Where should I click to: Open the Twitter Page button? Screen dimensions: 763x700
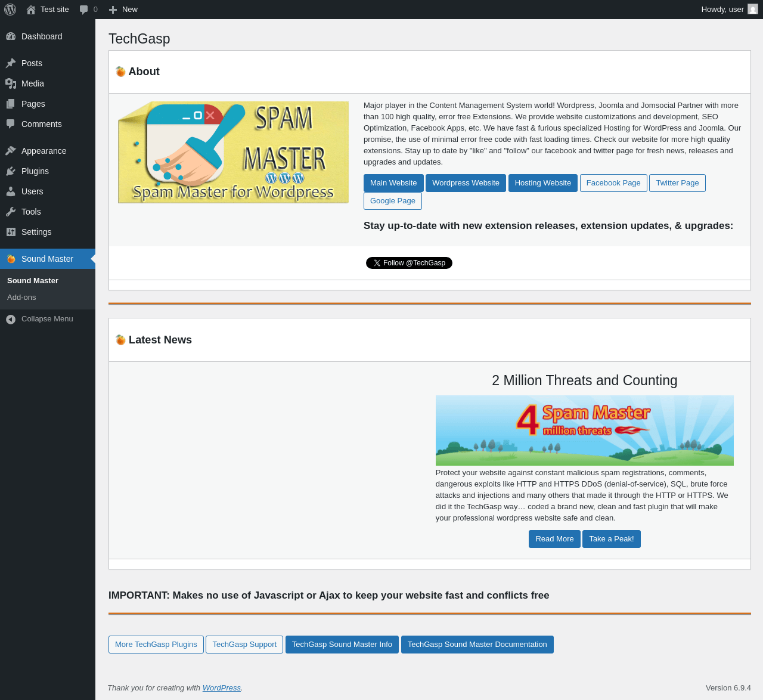click(677, 183)
